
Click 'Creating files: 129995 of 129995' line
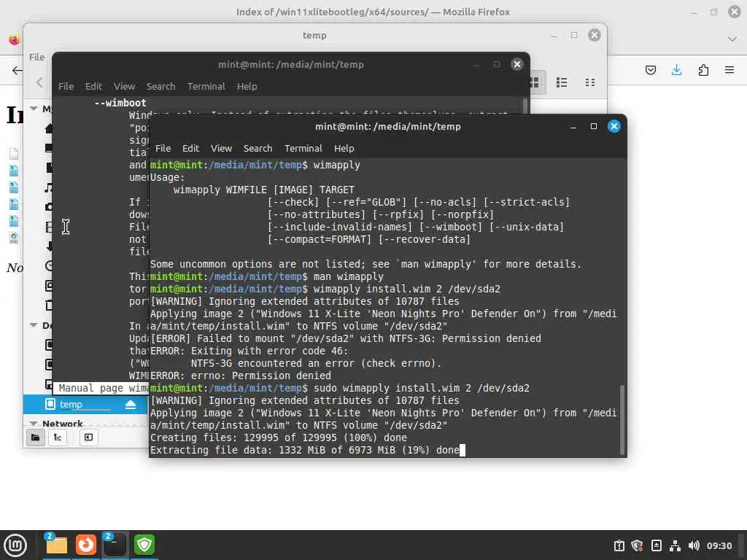[x=278, y=437]
